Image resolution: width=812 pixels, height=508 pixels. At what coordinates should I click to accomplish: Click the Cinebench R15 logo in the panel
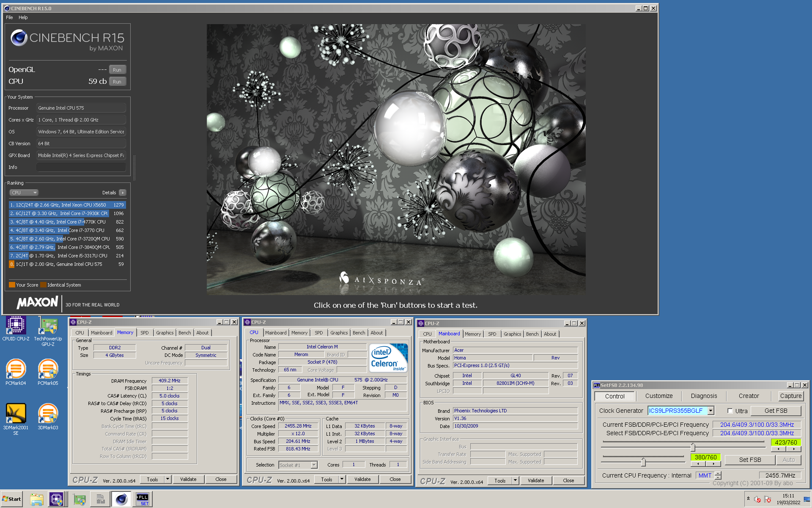[67, 41]
